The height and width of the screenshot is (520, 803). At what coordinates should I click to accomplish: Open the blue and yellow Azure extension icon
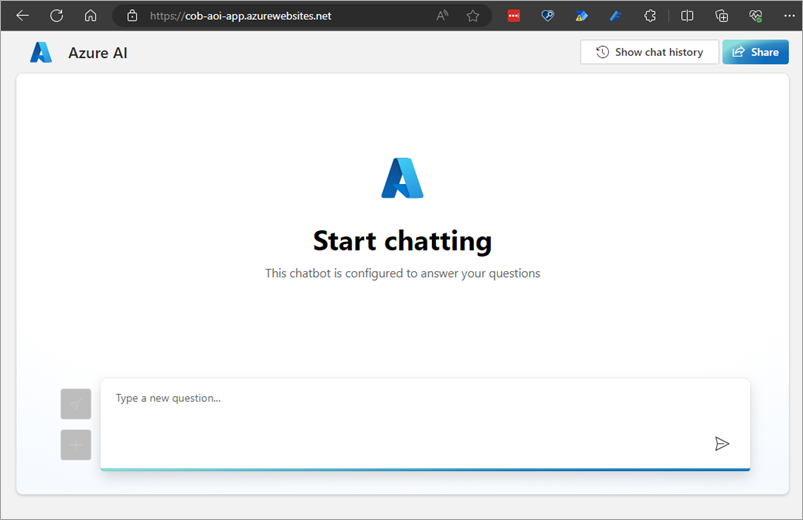pos(581,16)
